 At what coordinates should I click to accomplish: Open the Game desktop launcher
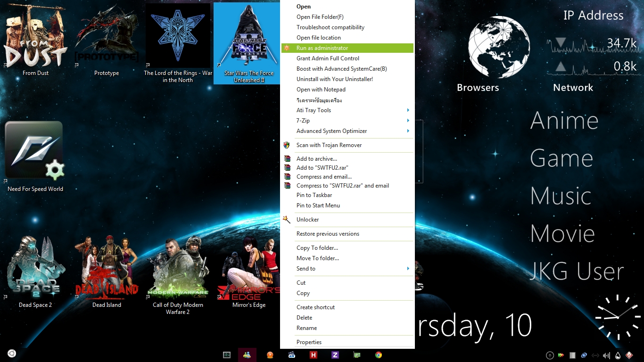[561, 158]
